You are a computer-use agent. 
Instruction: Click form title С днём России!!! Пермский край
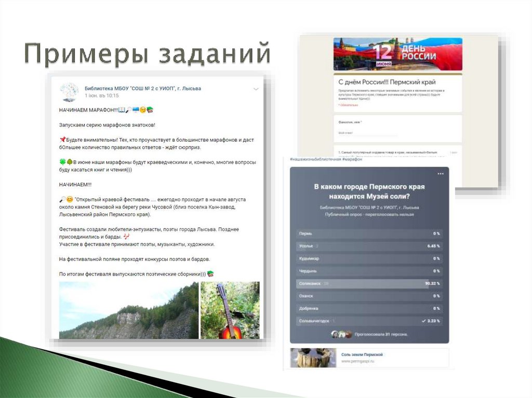point(387,82)
